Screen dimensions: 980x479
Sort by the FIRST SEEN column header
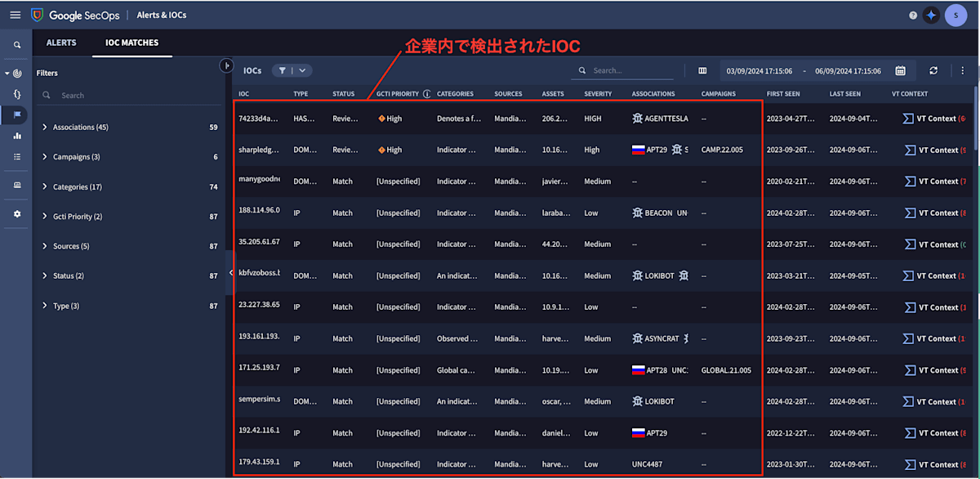pos(784,94)
